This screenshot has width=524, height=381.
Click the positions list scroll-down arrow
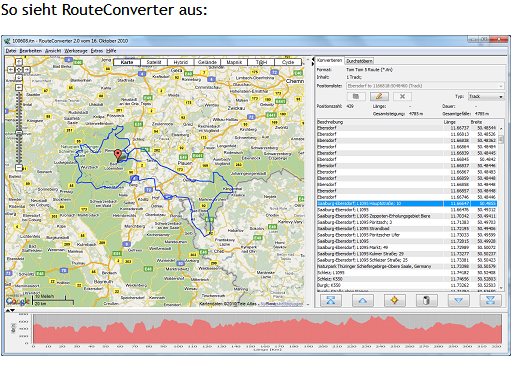tap(501, 288)
